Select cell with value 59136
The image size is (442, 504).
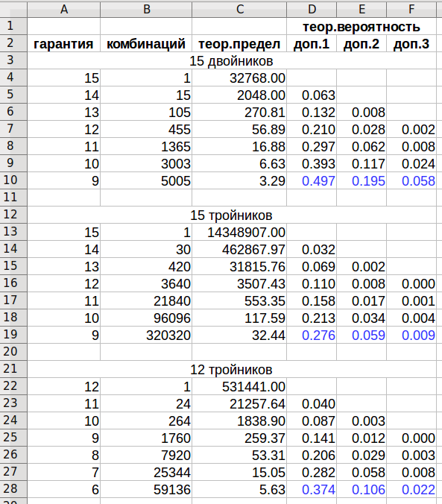point(146,490)
